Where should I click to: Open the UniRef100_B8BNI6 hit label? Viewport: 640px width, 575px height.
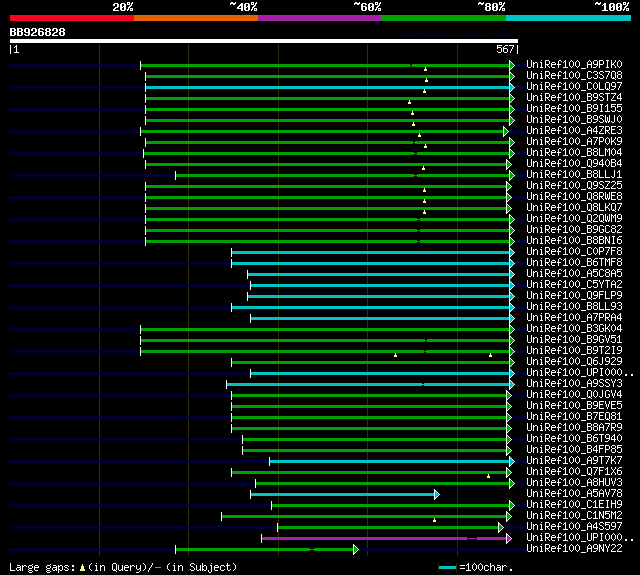pyautogui.click(x=574, y=241)
